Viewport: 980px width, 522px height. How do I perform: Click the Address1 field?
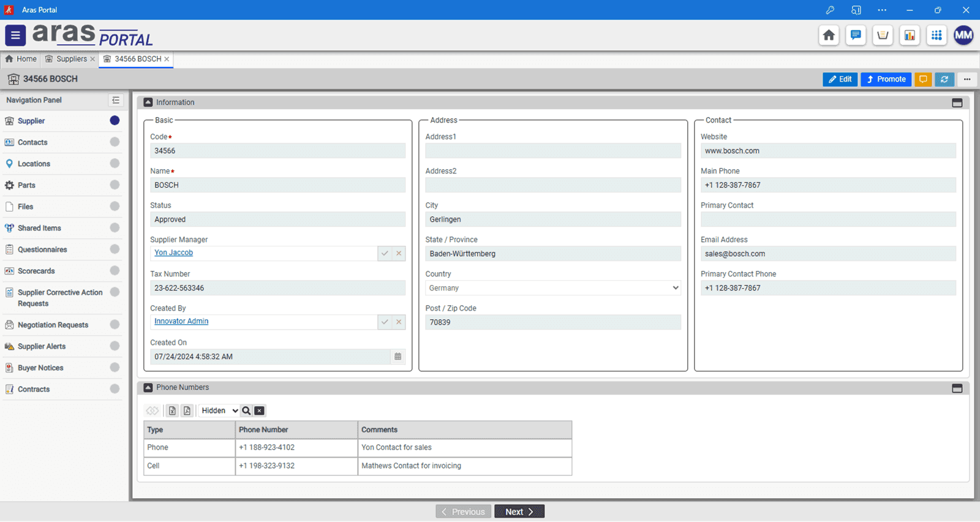(553, 151)
